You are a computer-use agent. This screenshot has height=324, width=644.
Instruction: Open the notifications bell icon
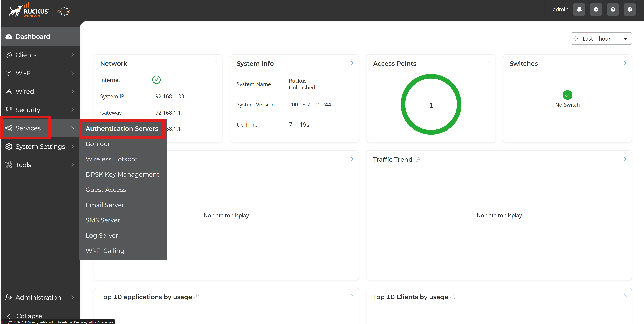point(579,9)
